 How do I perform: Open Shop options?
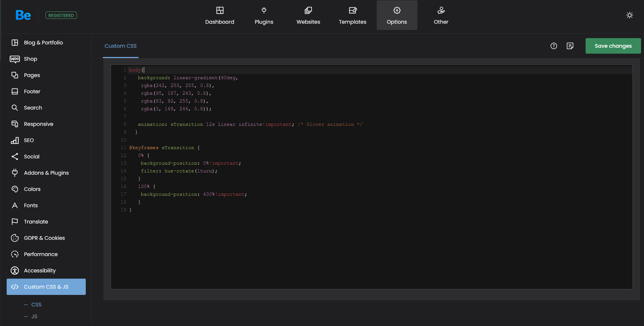46,59
